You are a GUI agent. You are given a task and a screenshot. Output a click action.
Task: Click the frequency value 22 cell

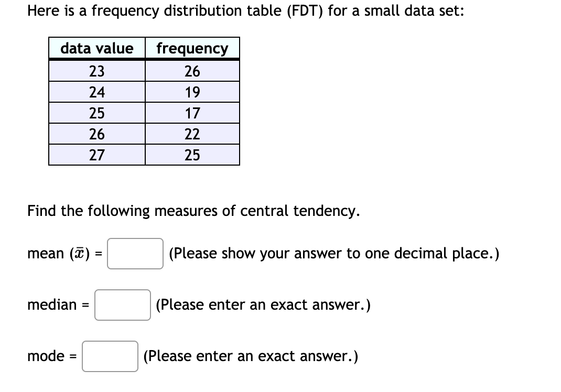(192, 133)
